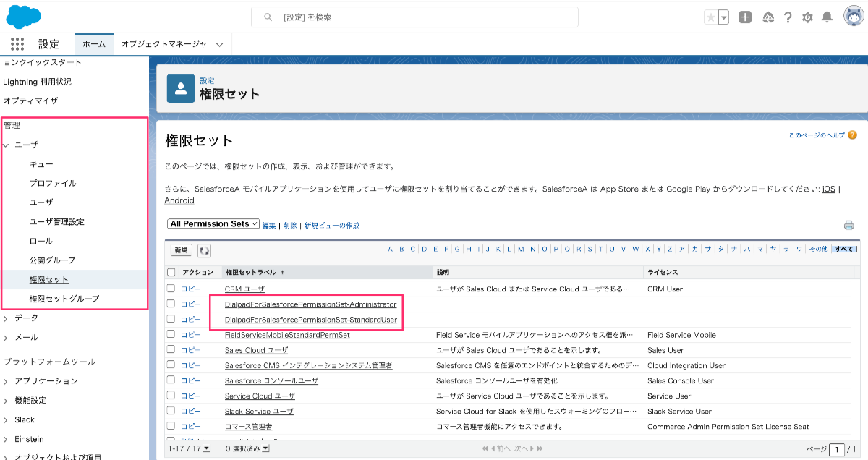Click the このページのヘルプ link
The image size is (868, 460).
pyautogui.click(x=817, y=135)
